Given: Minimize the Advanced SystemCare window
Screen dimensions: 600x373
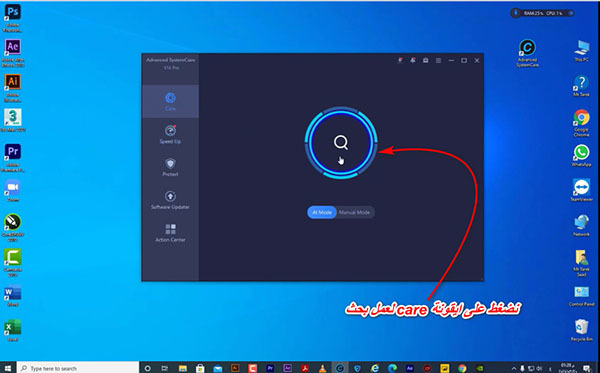Looking at the screenshot, I should [451, 60].
